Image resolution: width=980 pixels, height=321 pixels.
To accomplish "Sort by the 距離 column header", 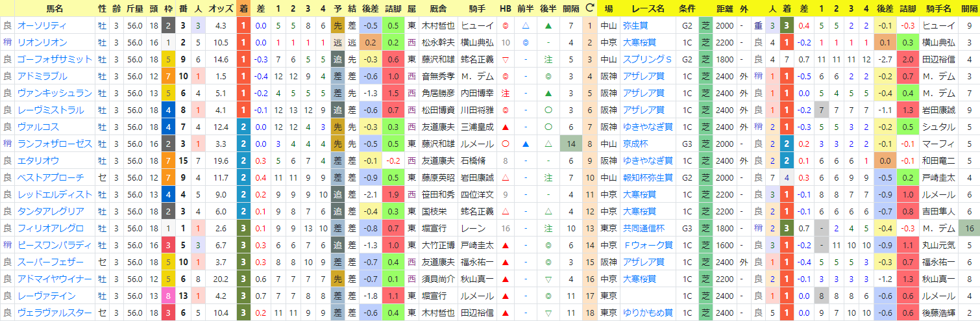I will [x=724, y=8].
